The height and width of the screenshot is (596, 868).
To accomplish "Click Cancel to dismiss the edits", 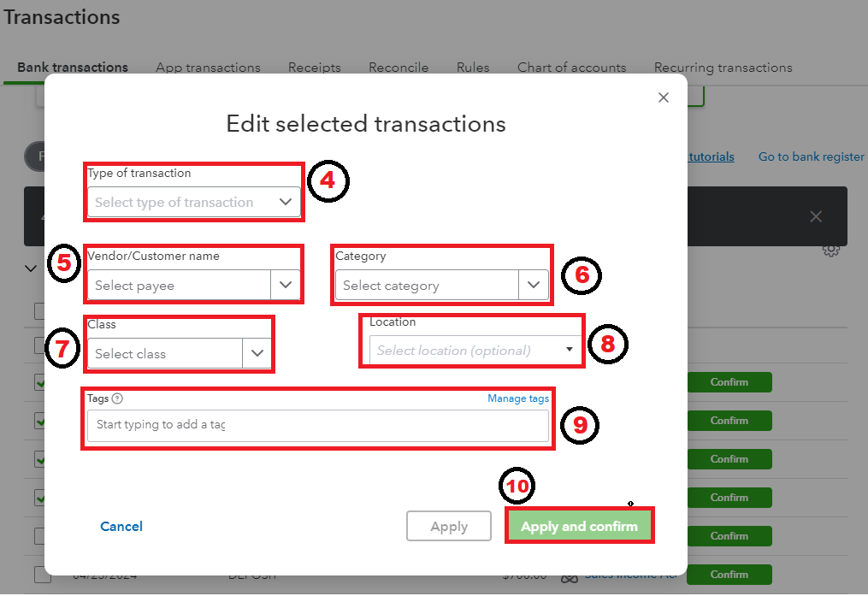I will point(121,526).
